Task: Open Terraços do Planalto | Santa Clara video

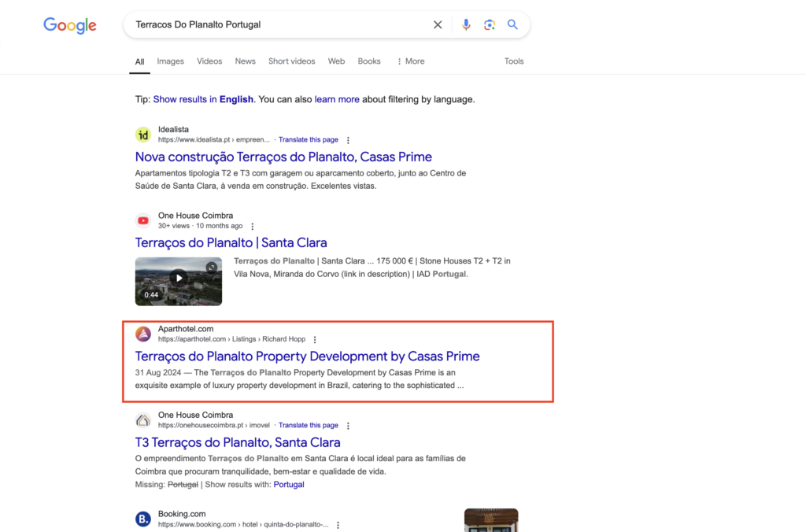Action: (231, 242)
